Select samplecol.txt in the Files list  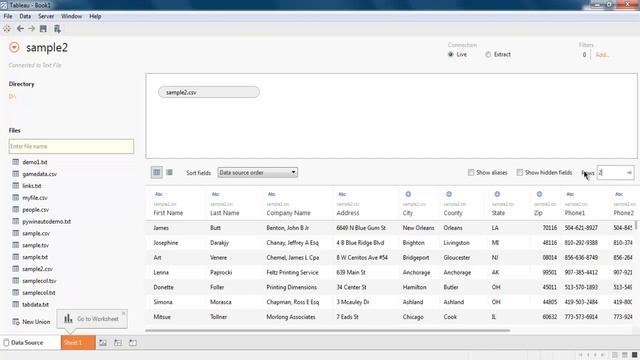(39, 292)
